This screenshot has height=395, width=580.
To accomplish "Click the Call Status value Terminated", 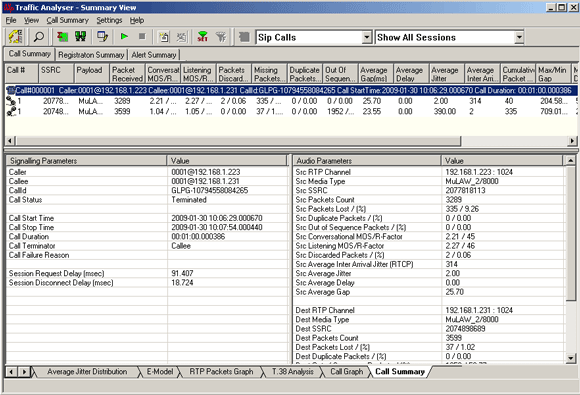I will coord(189,200).
